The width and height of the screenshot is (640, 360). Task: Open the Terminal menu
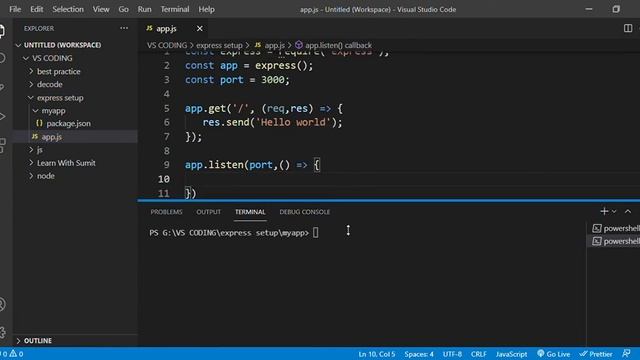tap(175, 9)
